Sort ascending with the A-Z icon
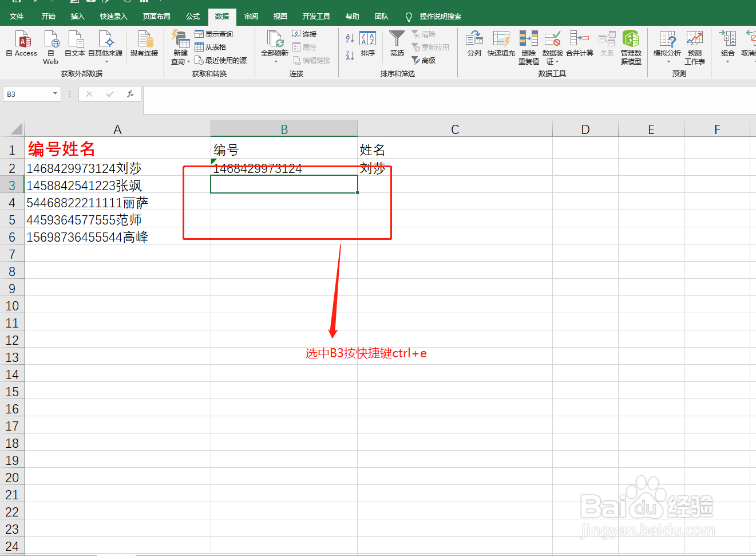 point(350,38)
